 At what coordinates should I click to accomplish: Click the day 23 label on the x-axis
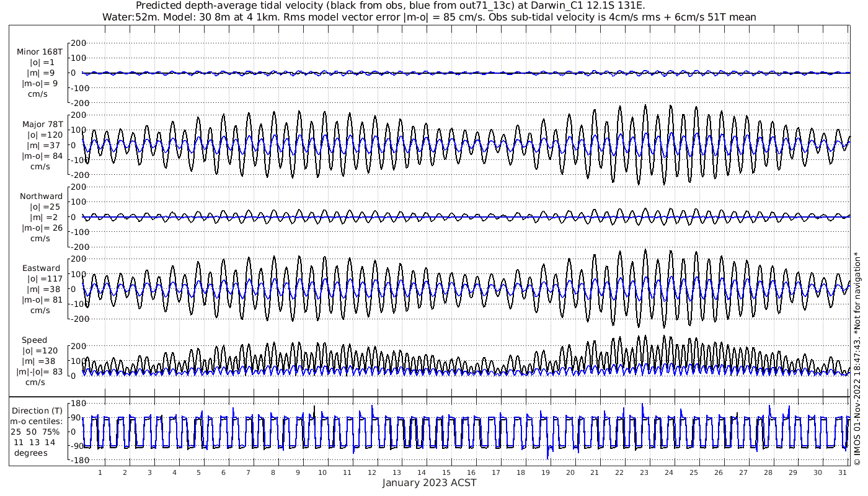[x=644, y=472]
